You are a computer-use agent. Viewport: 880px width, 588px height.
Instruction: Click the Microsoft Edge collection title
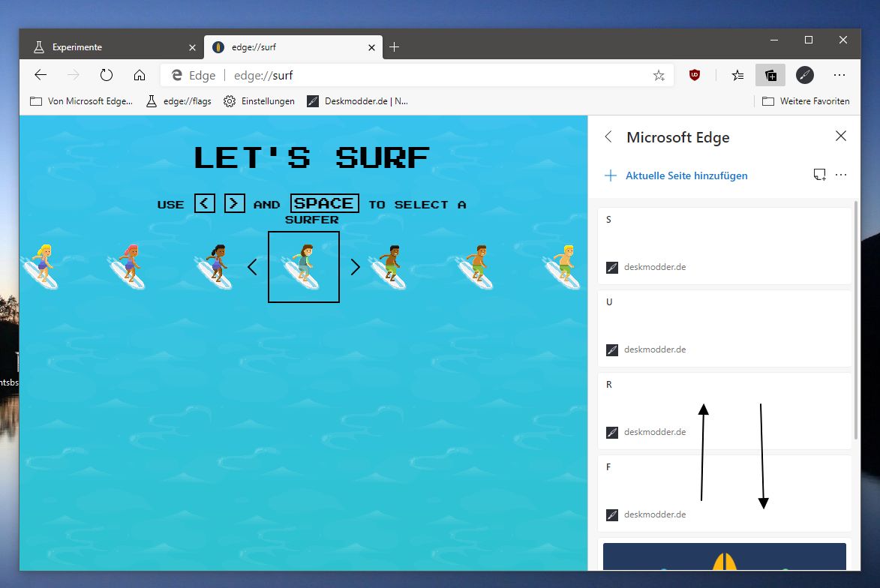(x=678, y=137)
